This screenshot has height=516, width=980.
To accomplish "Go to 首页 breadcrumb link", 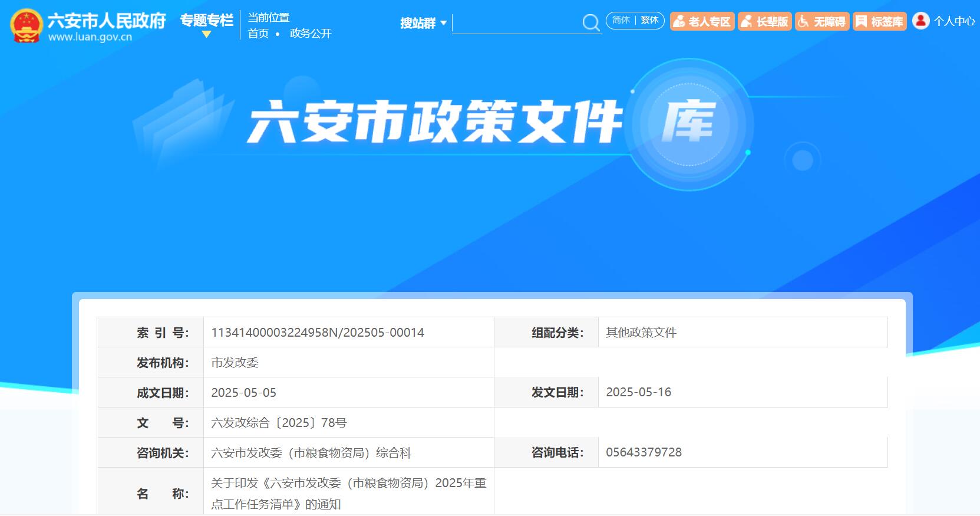I will (x=258, y=34).
